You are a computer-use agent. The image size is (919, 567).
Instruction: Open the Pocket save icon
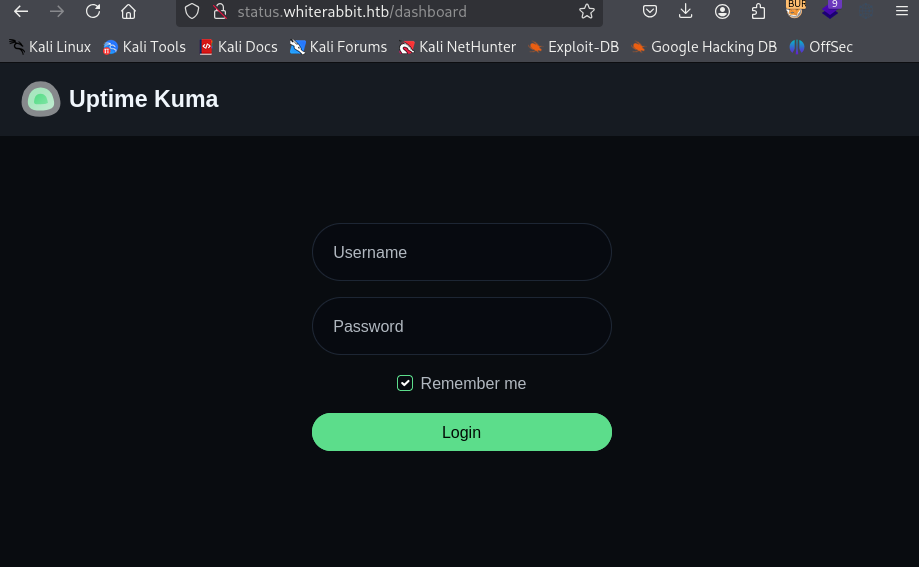[650, 12]
